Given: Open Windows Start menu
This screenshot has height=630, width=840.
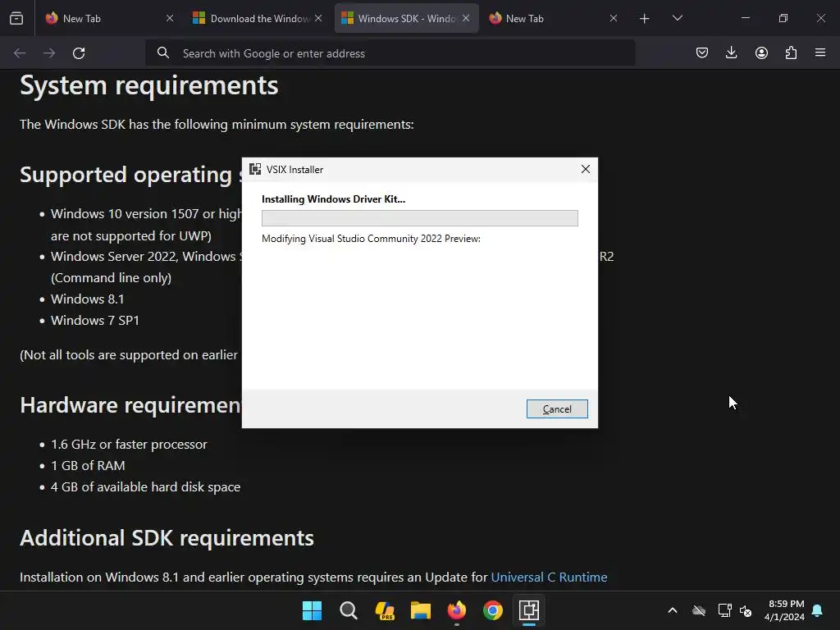Looking at the screenshot, I should 312,610.
